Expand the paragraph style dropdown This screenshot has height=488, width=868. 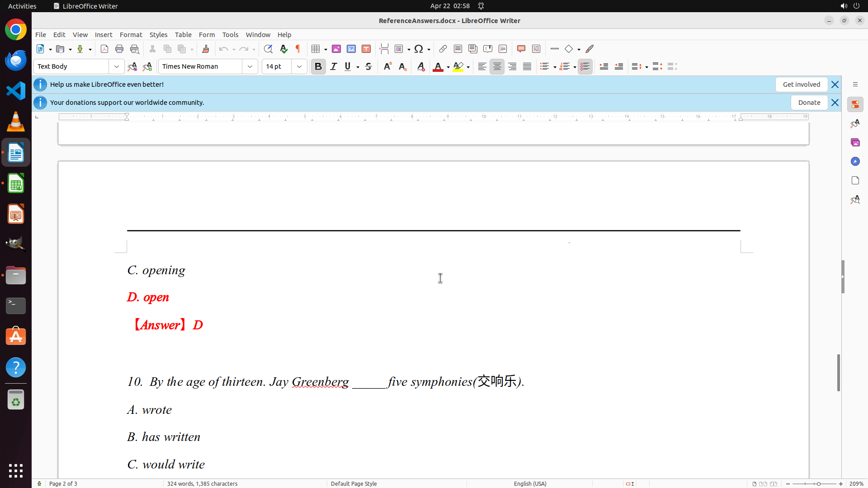[117, 66]
